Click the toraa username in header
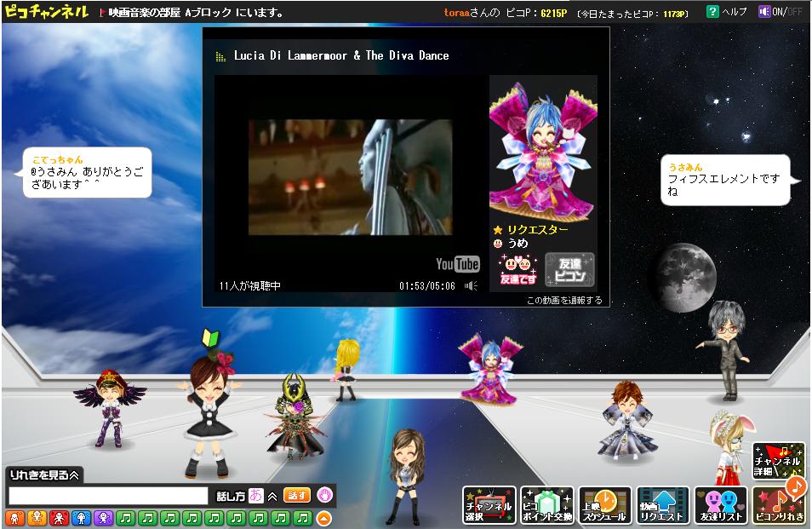The height and width of the screenshot is (529, 812). pos(456,13)
